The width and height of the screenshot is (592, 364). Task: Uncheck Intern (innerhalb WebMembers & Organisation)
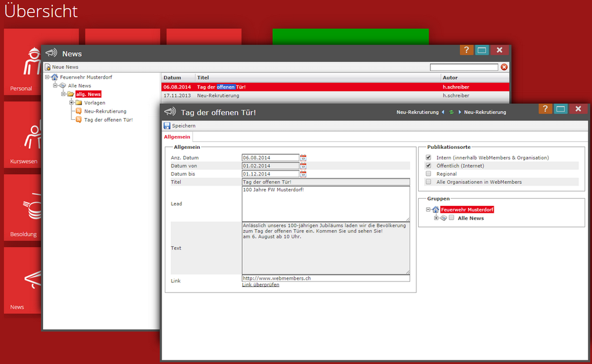(428, 158)
